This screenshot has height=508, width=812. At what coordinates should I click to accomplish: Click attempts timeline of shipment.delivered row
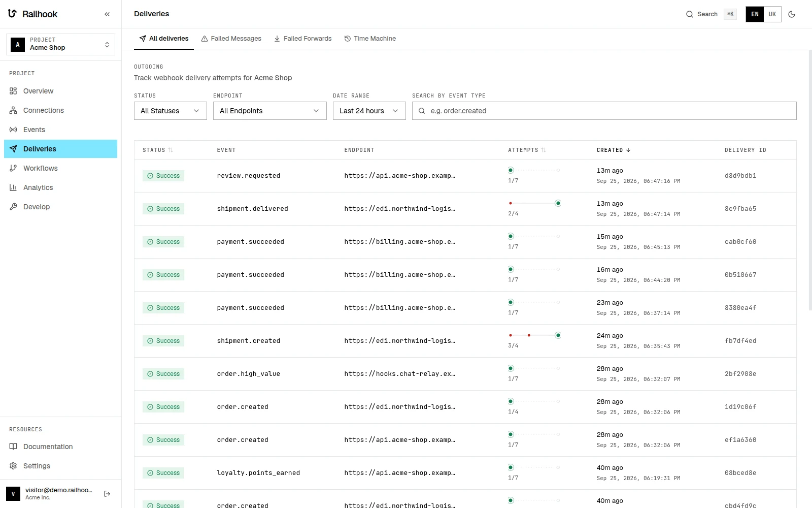(x=534, y=203)
